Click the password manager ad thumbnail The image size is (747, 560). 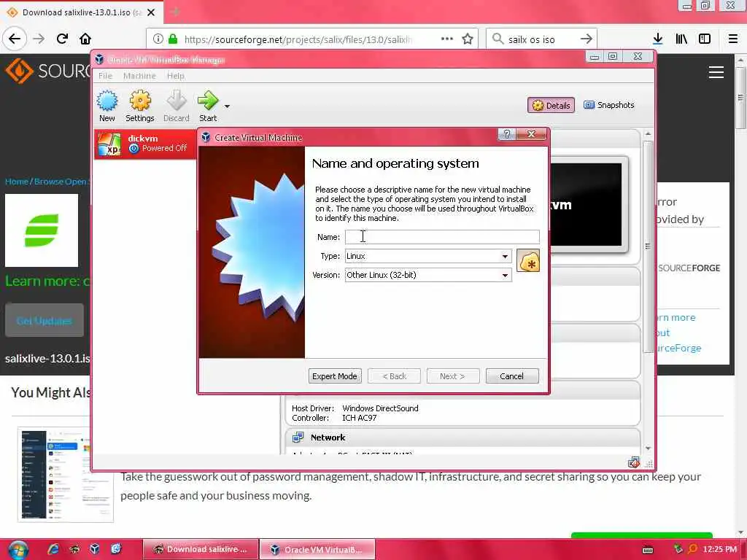[x=66, y=474]
